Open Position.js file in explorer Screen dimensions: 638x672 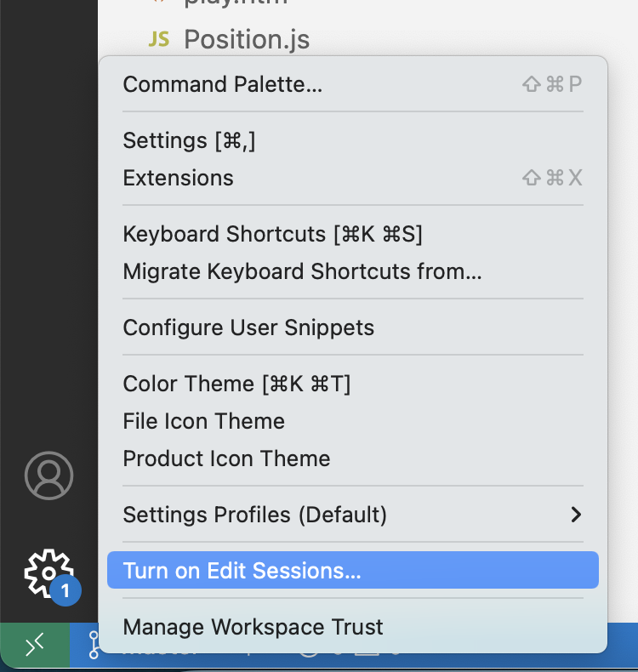pyautogui.click(x=247, y=39)
